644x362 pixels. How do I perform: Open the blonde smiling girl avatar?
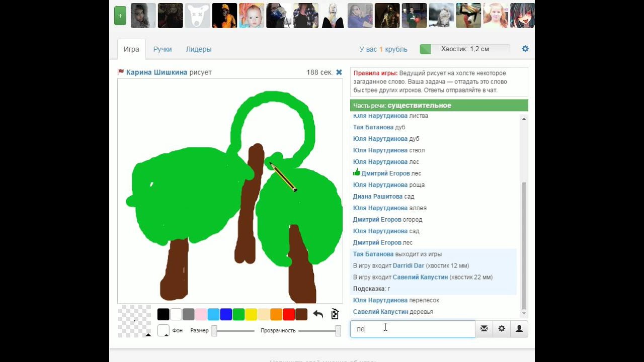coord(496,16)
